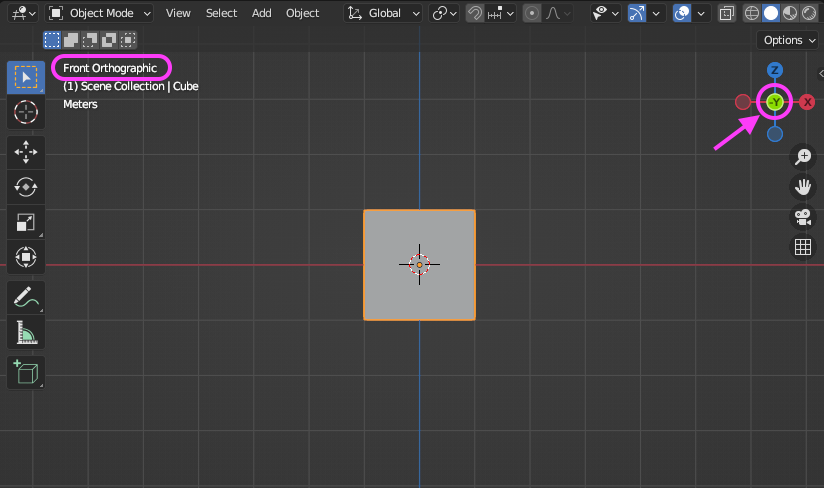Image resolution: width=824 pixels, height=488 pixels.
Task: Activate the Move tool
Action: click(x=25, y=151)
